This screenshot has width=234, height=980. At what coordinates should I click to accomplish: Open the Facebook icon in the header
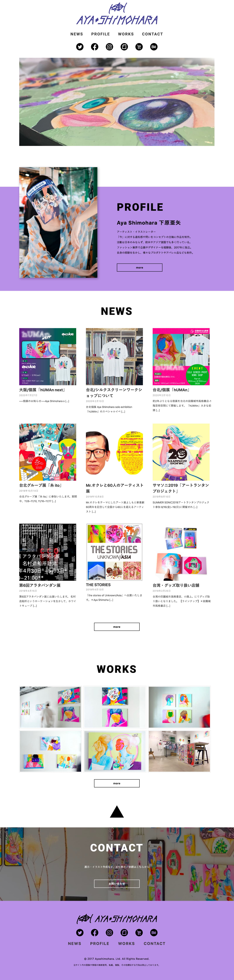click(95, 47)
